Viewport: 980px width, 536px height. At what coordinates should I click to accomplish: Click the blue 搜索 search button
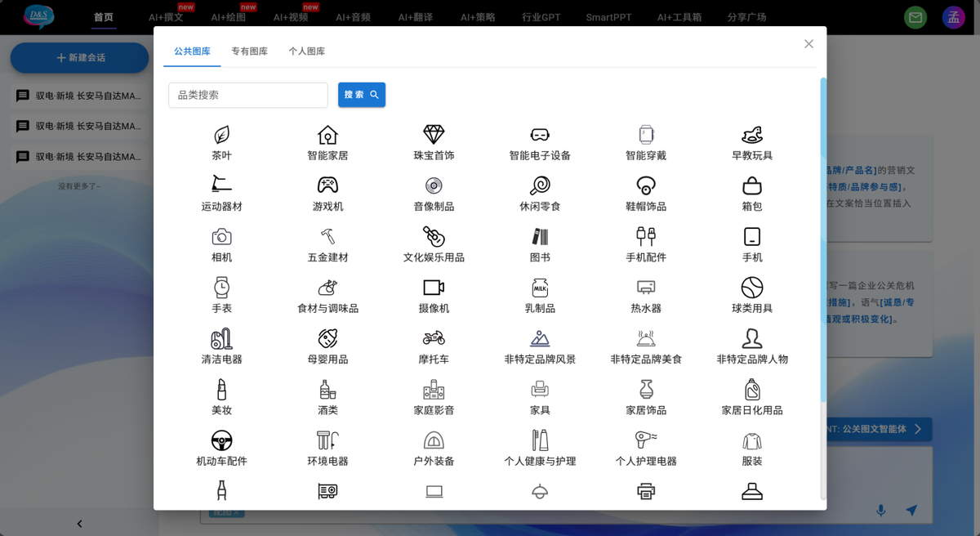pyautogui.click(x=361, y=95)
